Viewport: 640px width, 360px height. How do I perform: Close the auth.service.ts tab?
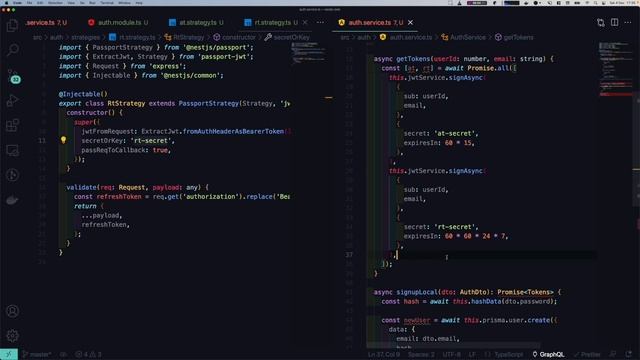tap(410, 22)
